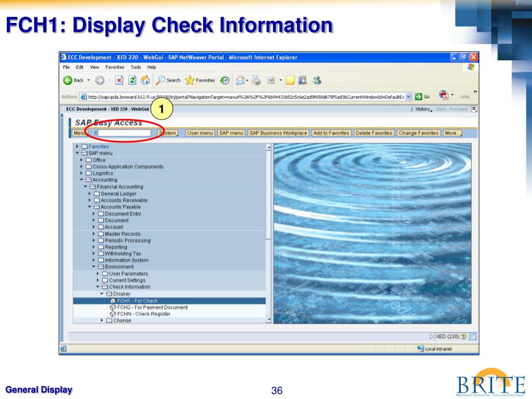Click the SAP transaction command input field
Screen dimensions: 532x399
pyautogui.click(x=124, y=133)
